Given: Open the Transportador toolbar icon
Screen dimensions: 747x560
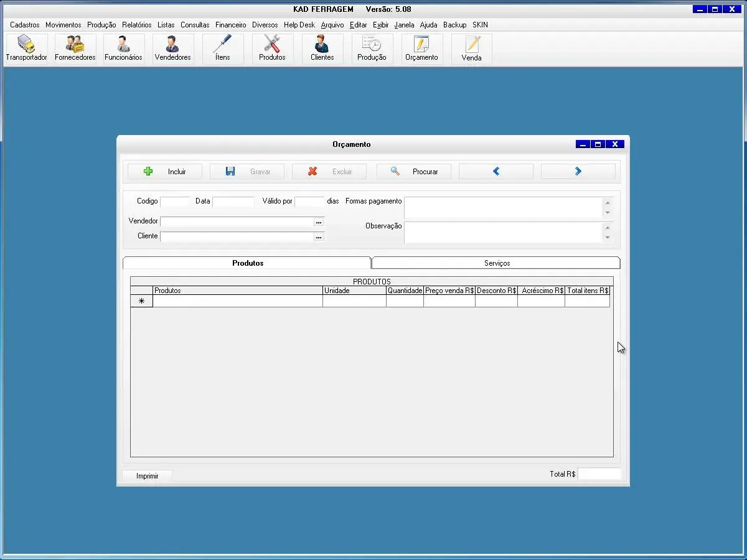Looking at the screenshot, I should (26, 49).
